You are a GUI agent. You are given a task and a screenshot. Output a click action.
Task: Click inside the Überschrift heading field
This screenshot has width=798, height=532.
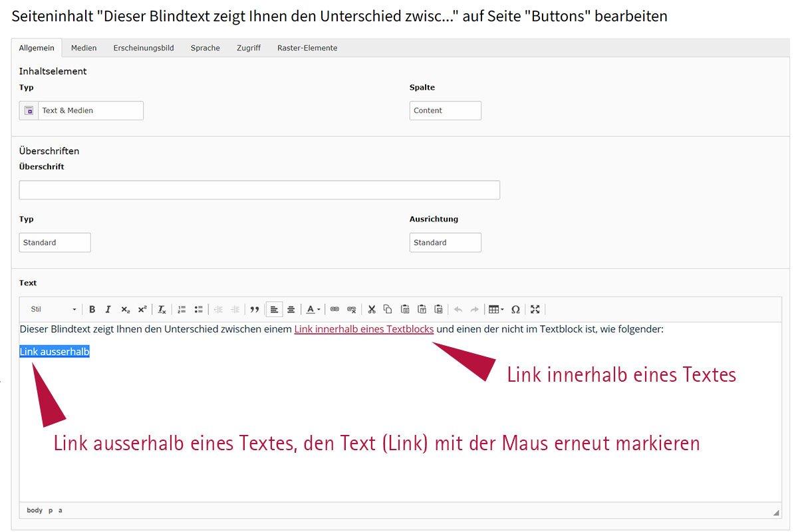[x=258, y=190]
